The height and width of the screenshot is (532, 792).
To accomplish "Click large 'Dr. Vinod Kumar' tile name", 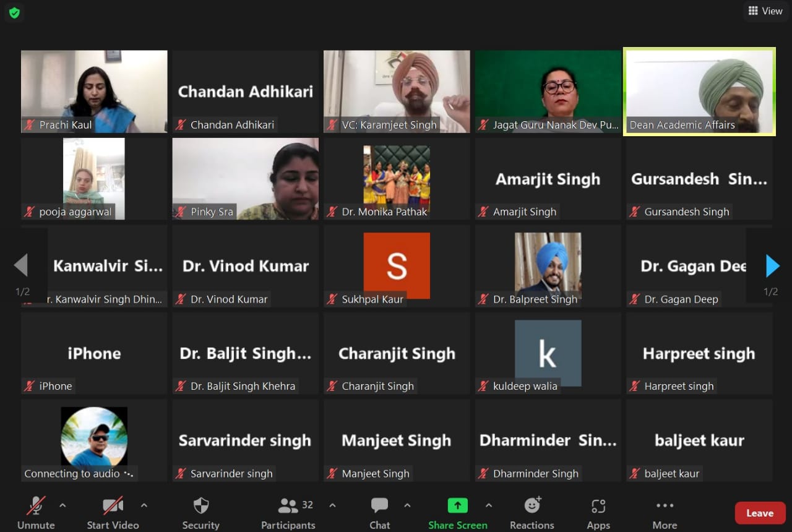I will click(x=246, y=266).
